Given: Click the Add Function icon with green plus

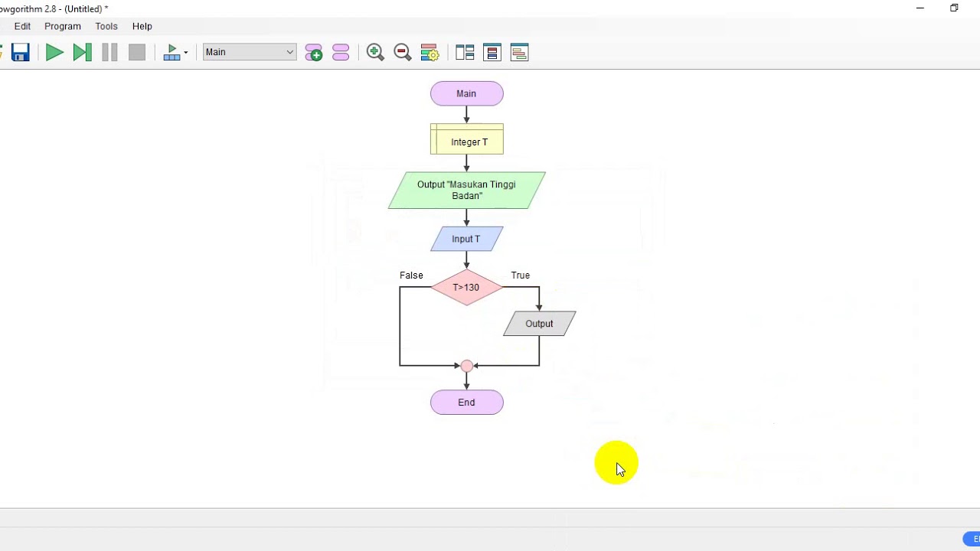Looking at the screenshot, I should 313,52.
